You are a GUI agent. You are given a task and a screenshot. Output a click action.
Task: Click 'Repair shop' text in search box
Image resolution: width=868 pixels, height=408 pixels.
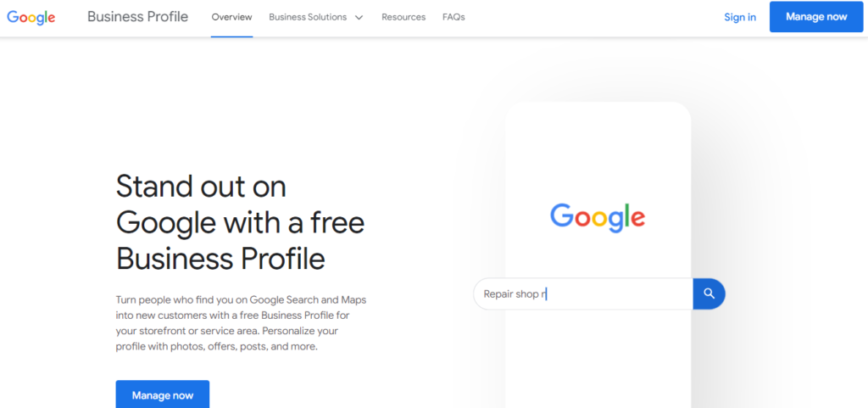(511, 294)
